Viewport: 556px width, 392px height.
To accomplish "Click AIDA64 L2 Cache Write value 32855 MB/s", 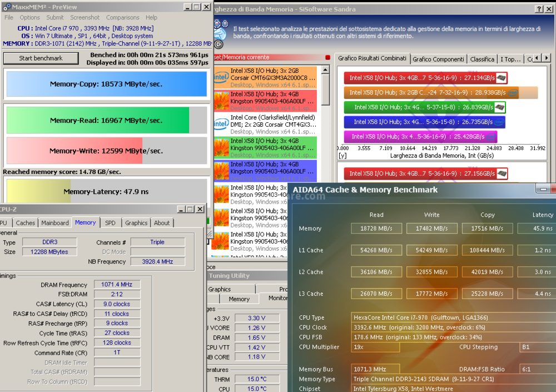I will (x=432, y=272).
